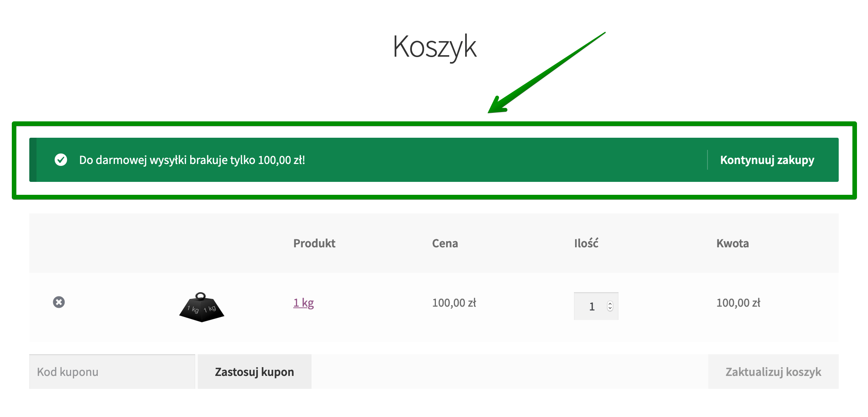
Task: Remove the 1 kg item from cart
Action: (x=59, y=302)
